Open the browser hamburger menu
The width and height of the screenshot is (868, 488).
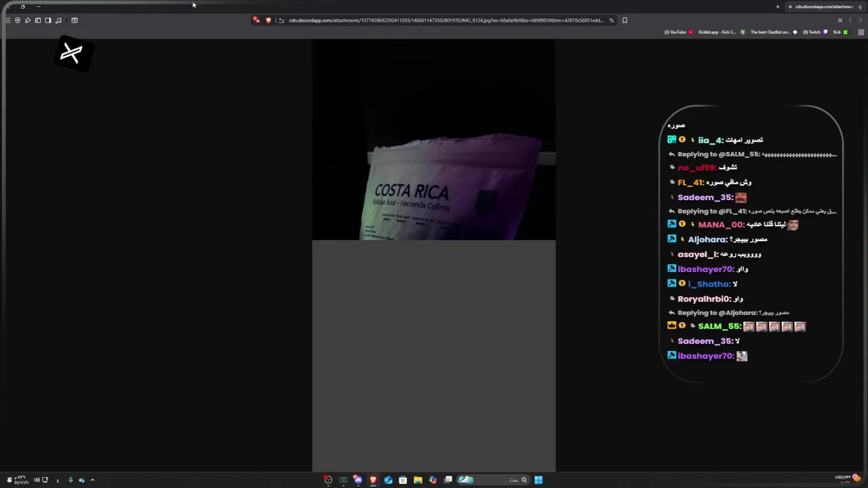(7, 20)
